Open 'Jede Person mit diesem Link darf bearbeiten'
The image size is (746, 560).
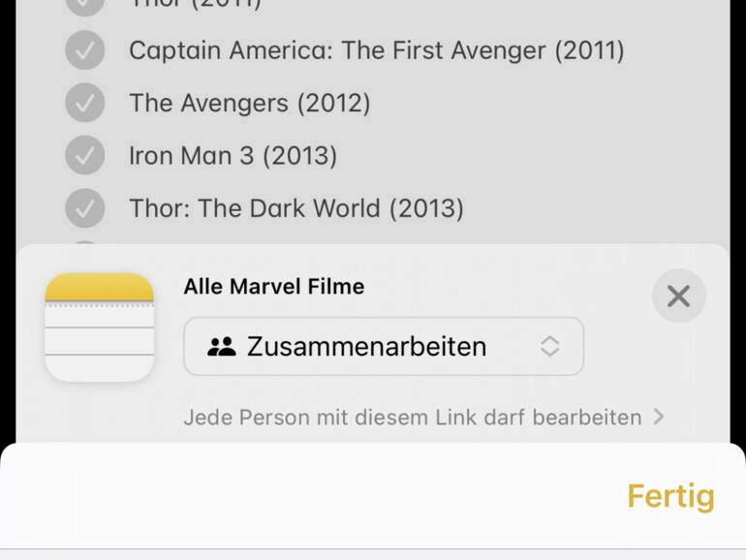[x=413, y=418]
